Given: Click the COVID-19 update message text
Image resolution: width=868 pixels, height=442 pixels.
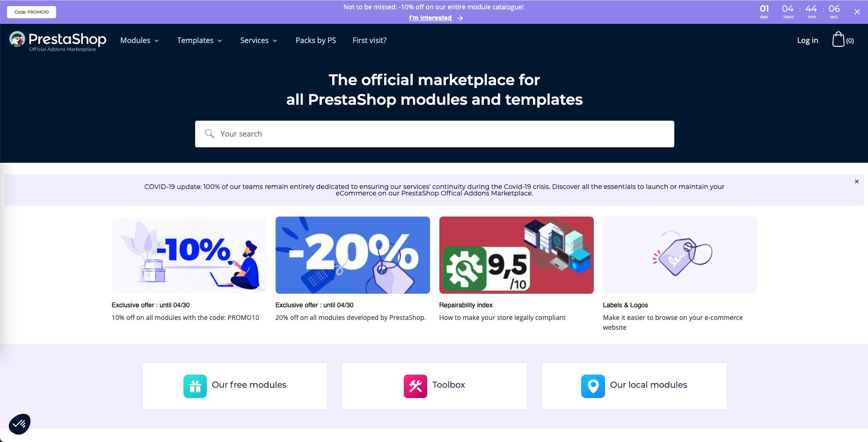Looking at the screenshot, I should [x=434, y=190].
